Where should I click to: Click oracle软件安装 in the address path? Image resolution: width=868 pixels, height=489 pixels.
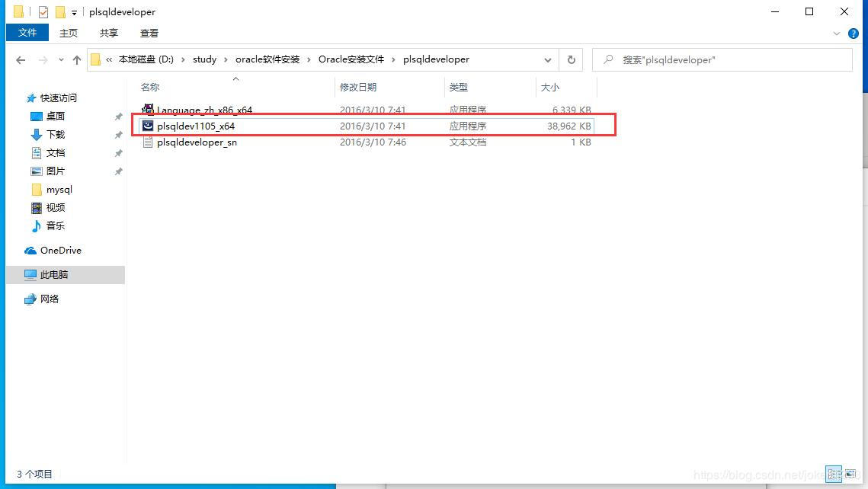pos(267,59)
